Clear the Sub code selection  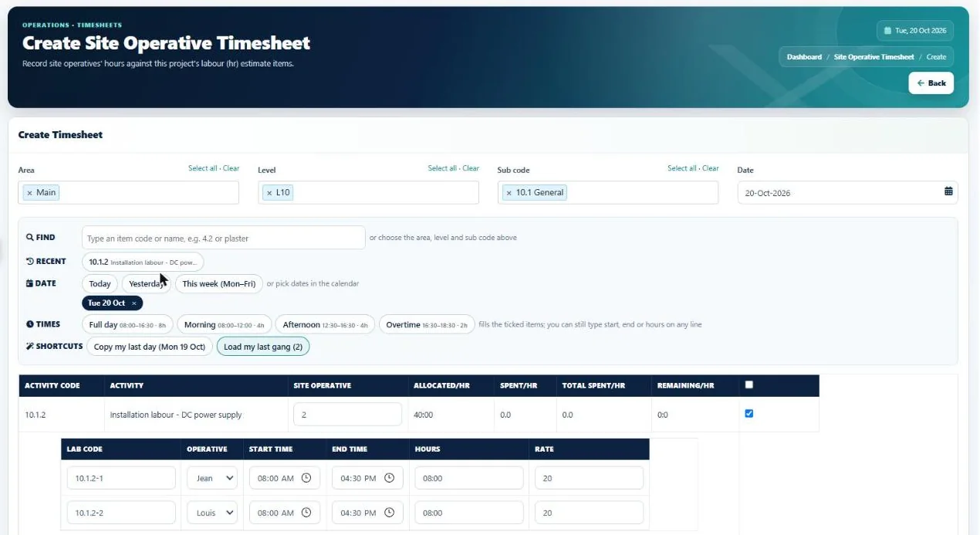pyautogui.click(x=710, y=168)
